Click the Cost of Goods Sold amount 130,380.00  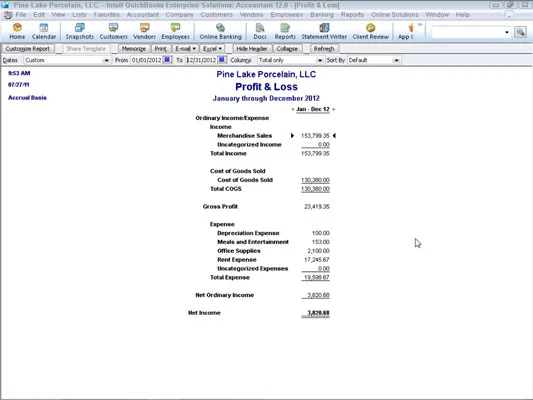pyautogui.click(x=315, y=180)
